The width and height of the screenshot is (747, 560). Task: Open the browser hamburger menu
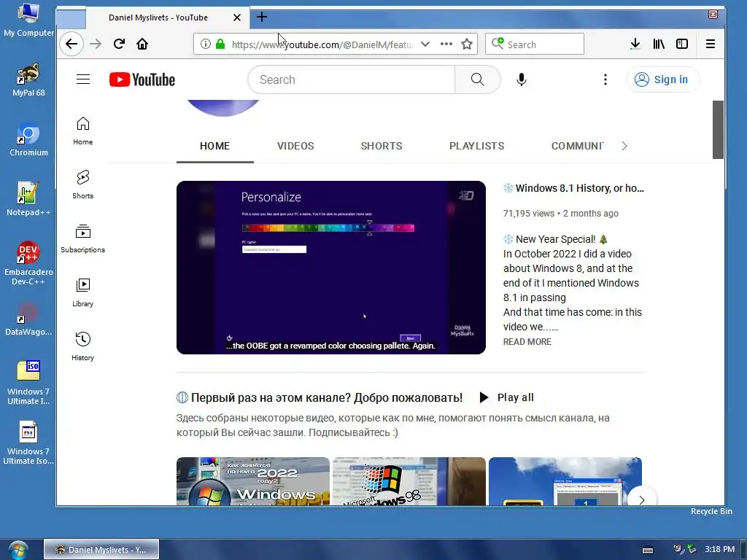click(x=711, y=44)
